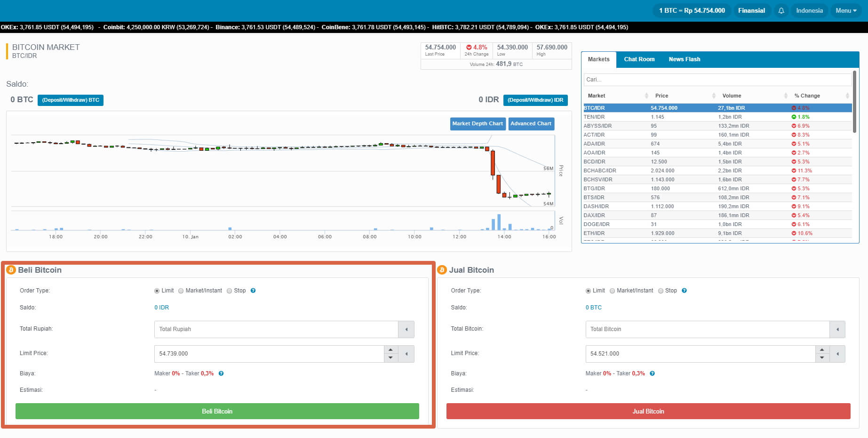This screenshot has height=438, width=868.
Task: Open the Advanced Chart
Action: (x=531, y=123)
